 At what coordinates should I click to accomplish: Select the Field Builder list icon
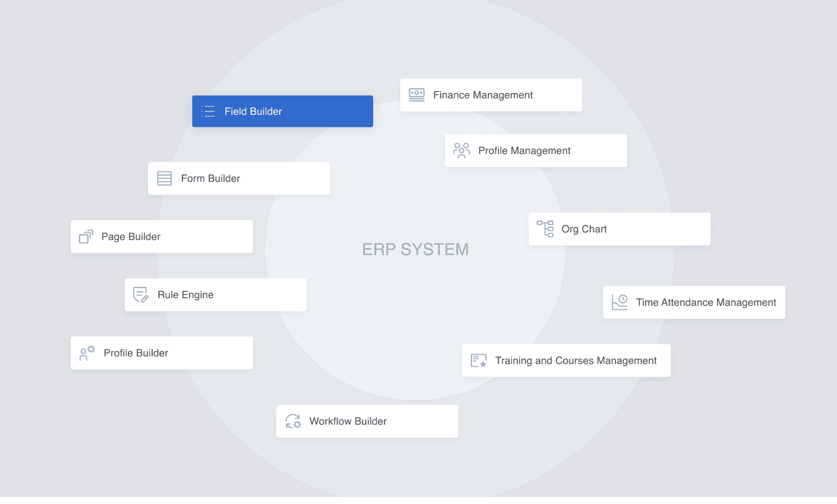point(208,112)
